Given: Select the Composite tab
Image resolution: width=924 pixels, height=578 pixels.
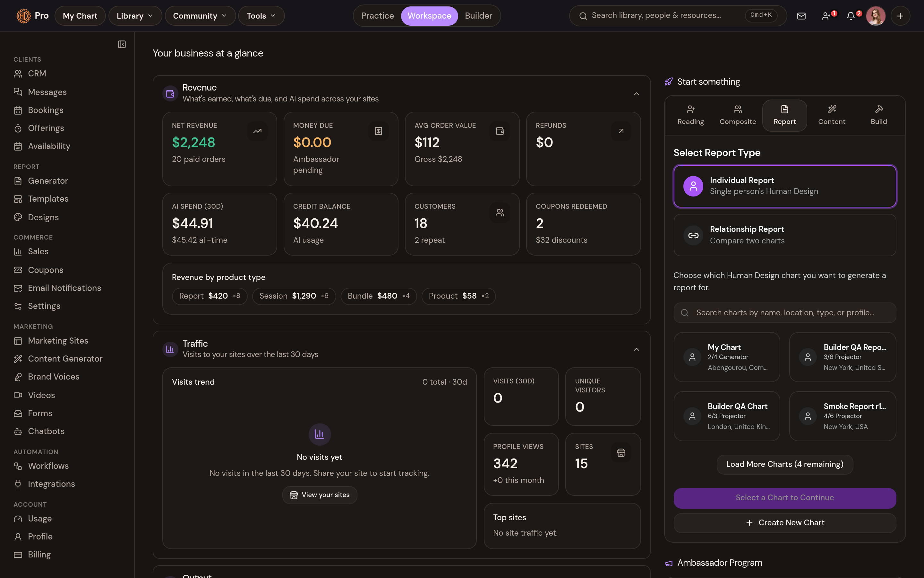Looking at the screenshot, I should [x=738, y=116].
